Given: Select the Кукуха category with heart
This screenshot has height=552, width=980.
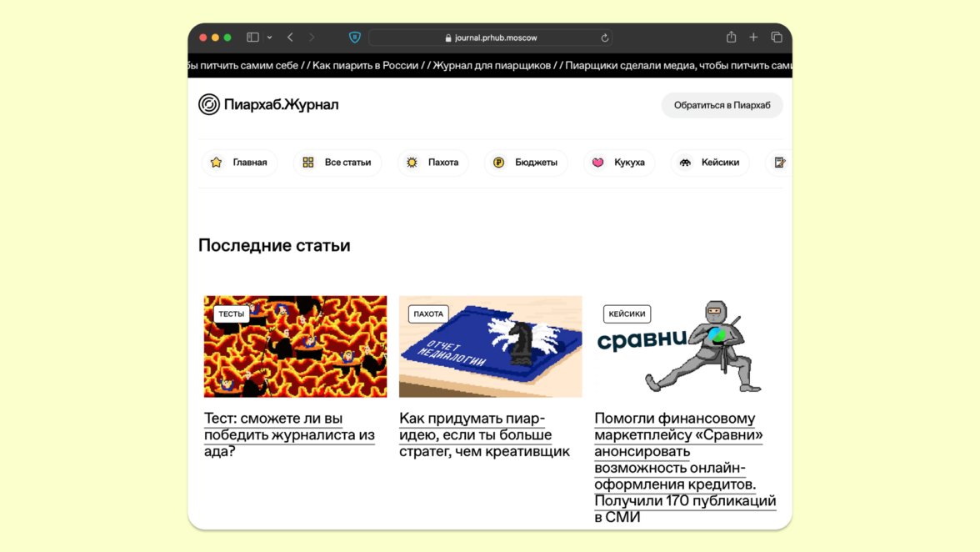Looking at the screenshot, I should click(618, 163).
